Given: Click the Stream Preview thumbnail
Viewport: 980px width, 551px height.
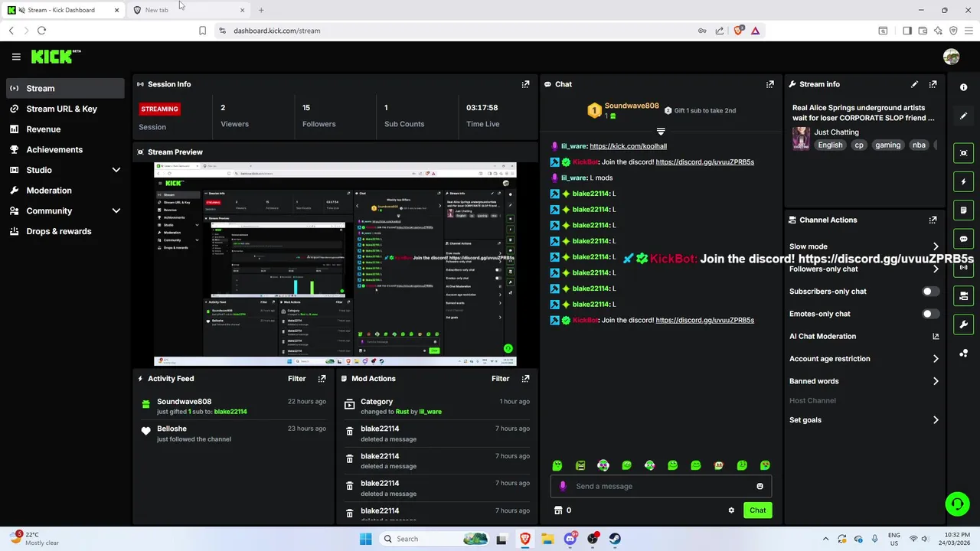Looking at the screenshot, I should 335,264.
